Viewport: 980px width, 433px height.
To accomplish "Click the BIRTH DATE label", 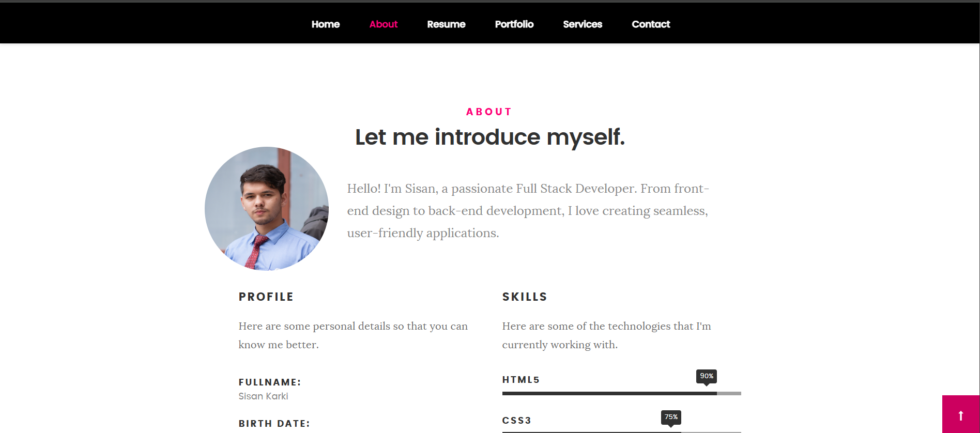I will [274, 424].
